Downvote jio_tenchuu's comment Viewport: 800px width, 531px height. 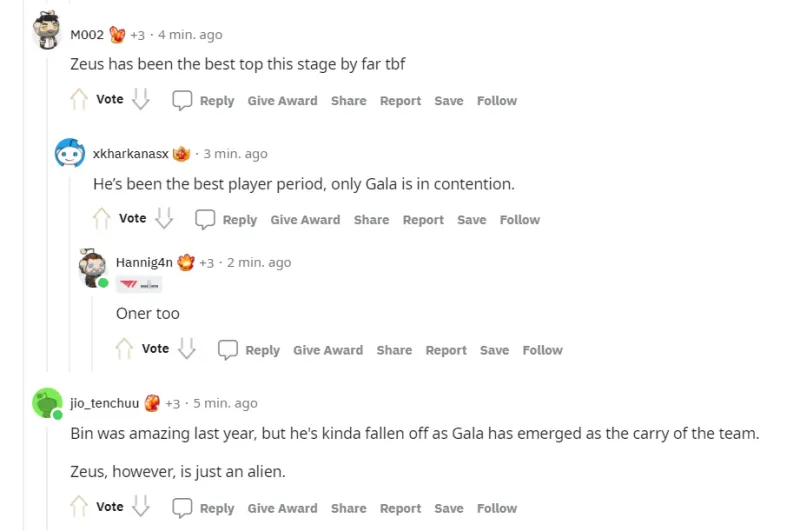tap(141, 507)
